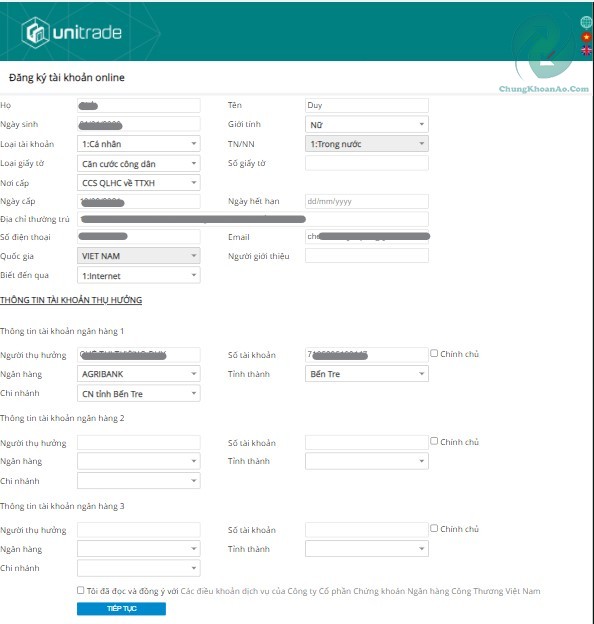
Task: Click the Số điện thoại input field
Action: (139, 236)
